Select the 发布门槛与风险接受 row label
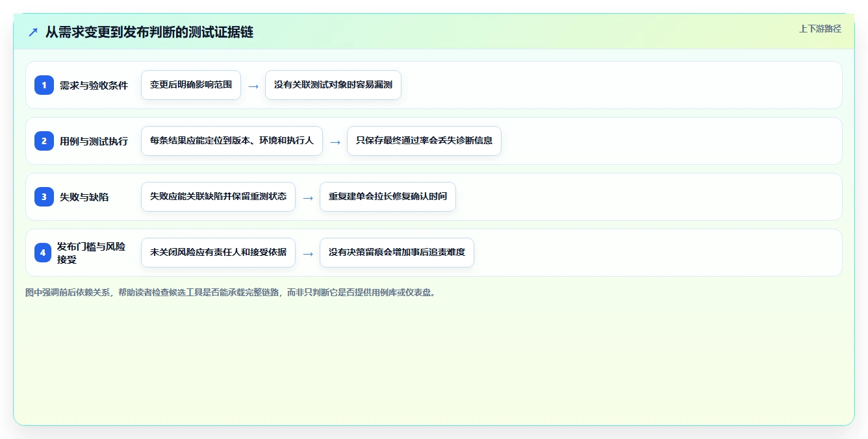868x439 pixels. 91,253
